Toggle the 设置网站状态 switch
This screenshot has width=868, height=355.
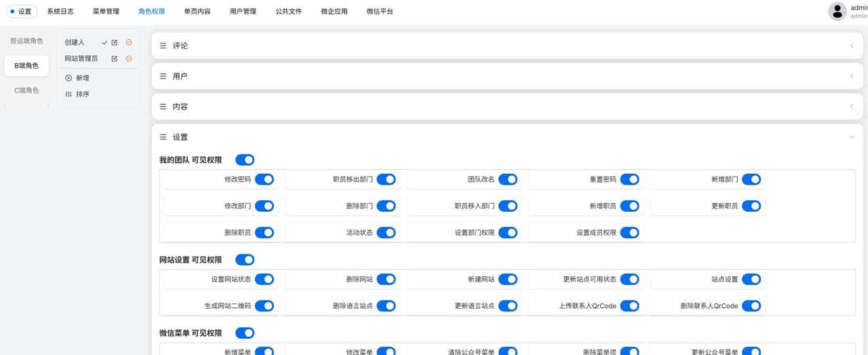(x=264, y=279)
